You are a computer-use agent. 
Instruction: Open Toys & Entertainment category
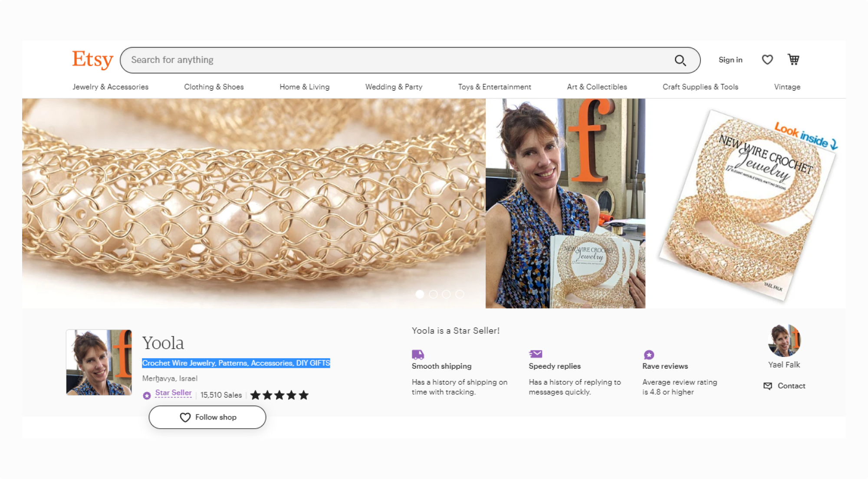point(494,87)
